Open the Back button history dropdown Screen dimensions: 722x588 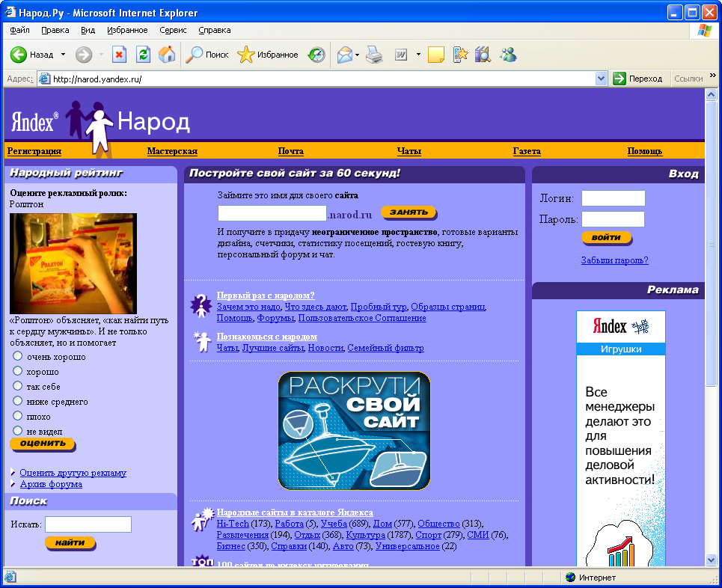point(63,55)
